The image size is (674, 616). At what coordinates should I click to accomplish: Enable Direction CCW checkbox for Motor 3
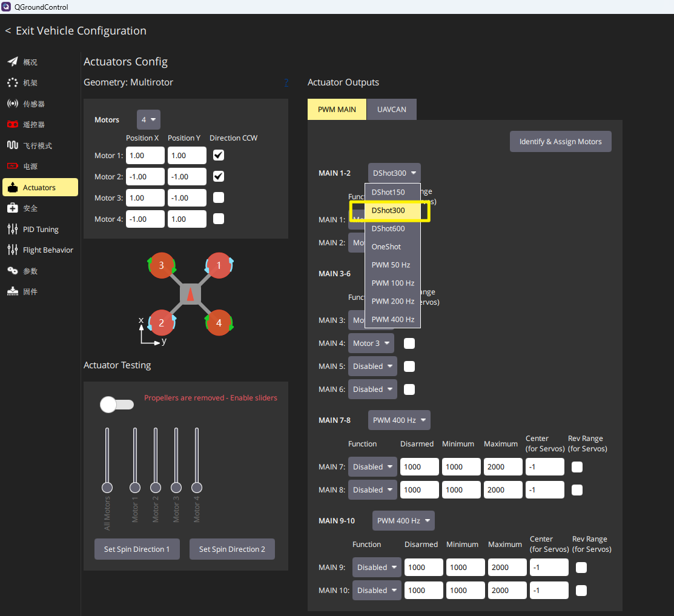[x=219, y=197]
